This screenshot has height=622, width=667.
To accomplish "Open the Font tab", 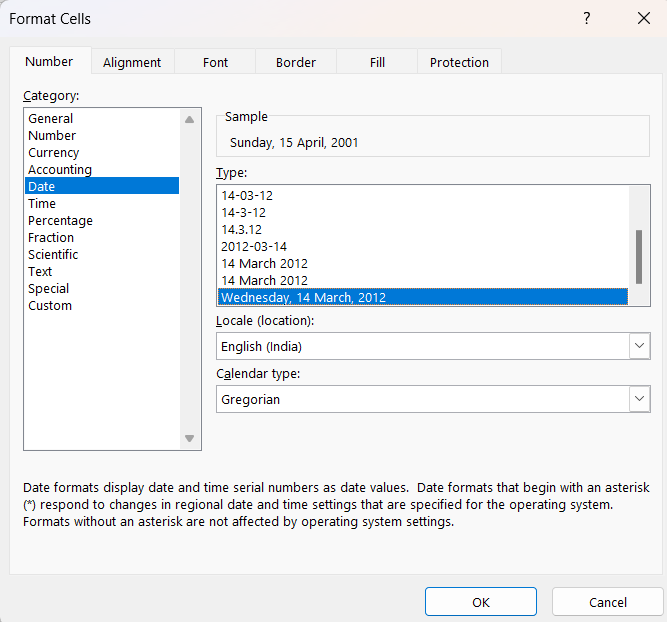I will click(216, 62).
